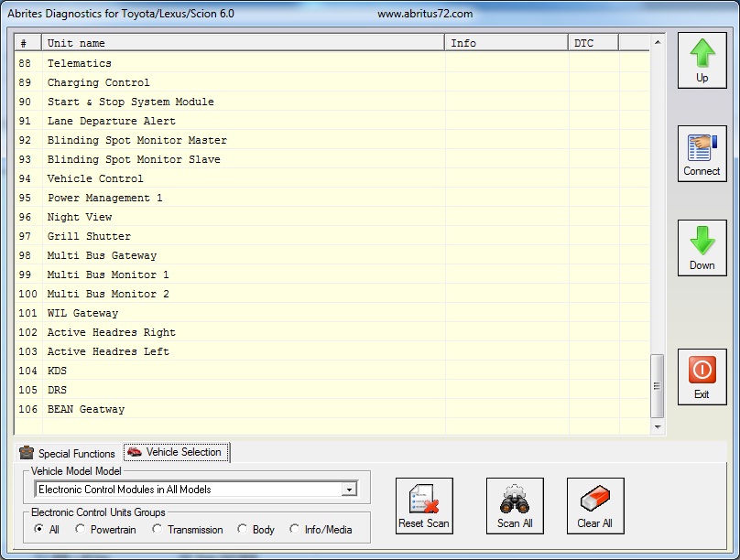Click the # column header
This screenshot has height=560, width=740.
[x=27, y=43]
